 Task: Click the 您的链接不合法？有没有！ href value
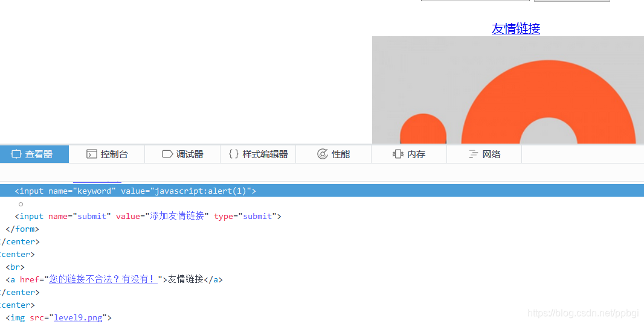(103, 279)
